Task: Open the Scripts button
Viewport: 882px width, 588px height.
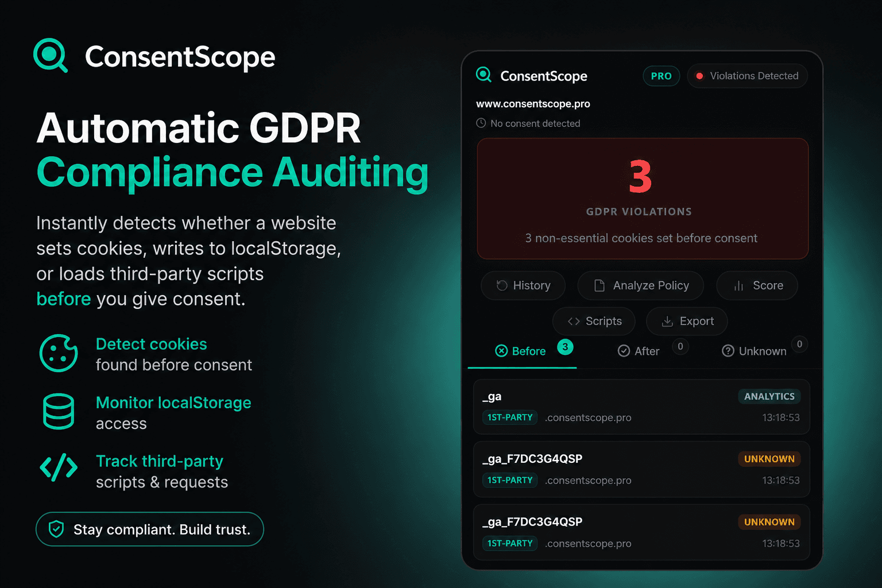Action: click(x=594, y=321)
